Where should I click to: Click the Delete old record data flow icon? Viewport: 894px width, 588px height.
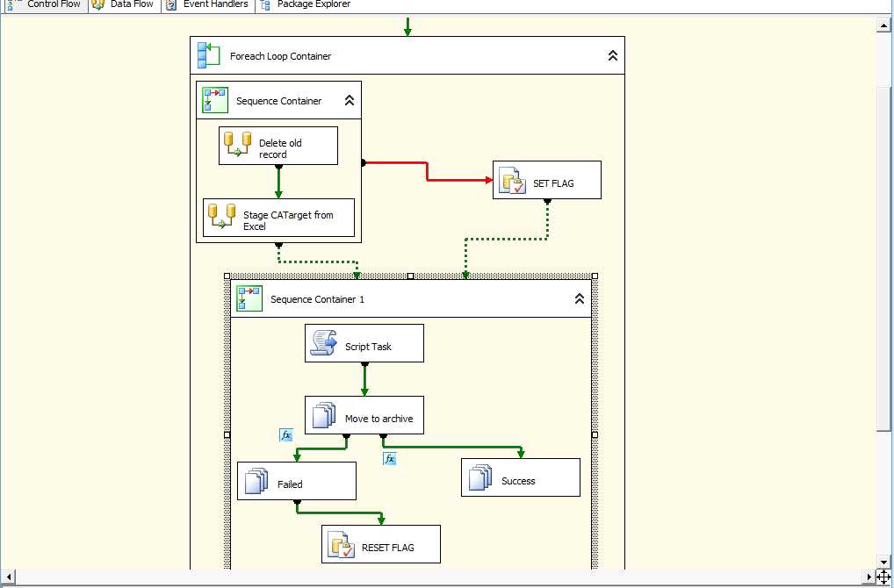[237, 144]
